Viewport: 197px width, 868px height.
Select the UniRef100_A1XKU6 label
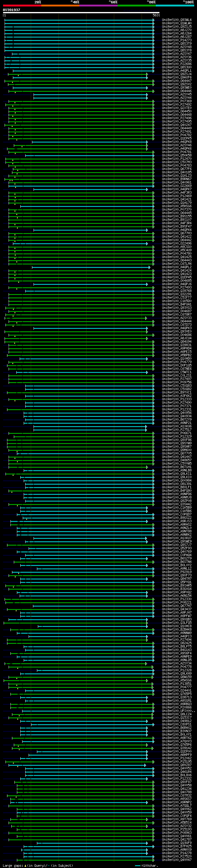(176, 426)
